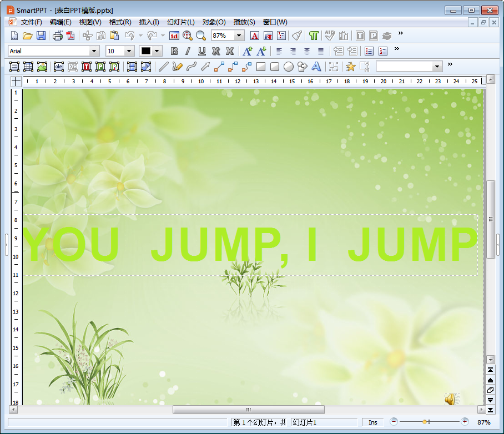Toggle Underline formatting
The image size is (504, 434).
click(202, 51)
